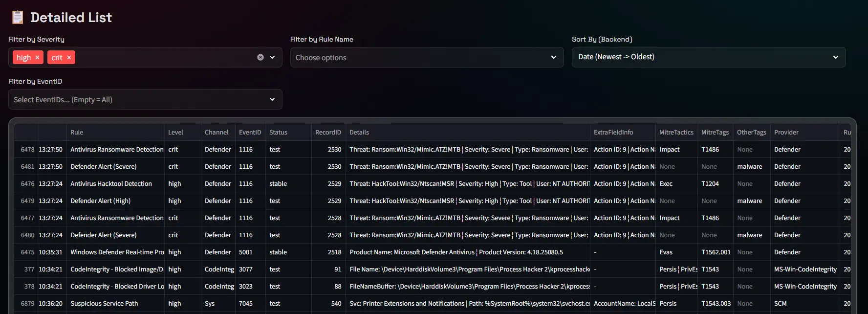
Task: Click the RecordID column header
Action: (327, 133)
